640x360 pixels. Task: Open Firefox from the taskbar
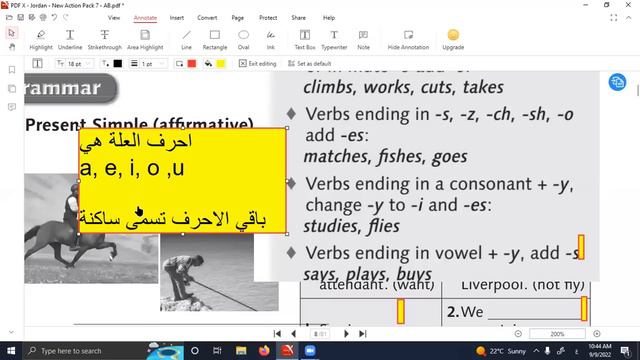pyautogui.click(x=264, y=351)
